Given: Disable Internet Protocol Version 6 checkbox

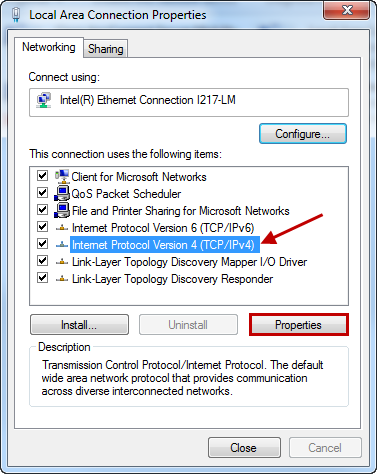Looking at the screenshot, I should [42, 227].
